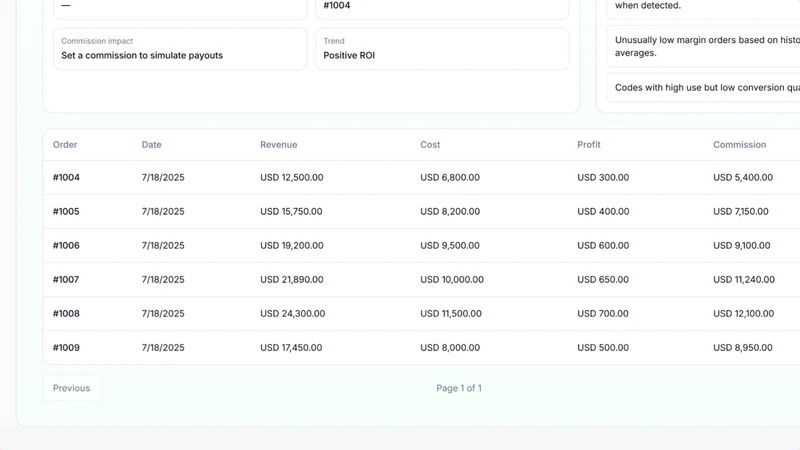Click profit value USD 700.00

point(603,314)
